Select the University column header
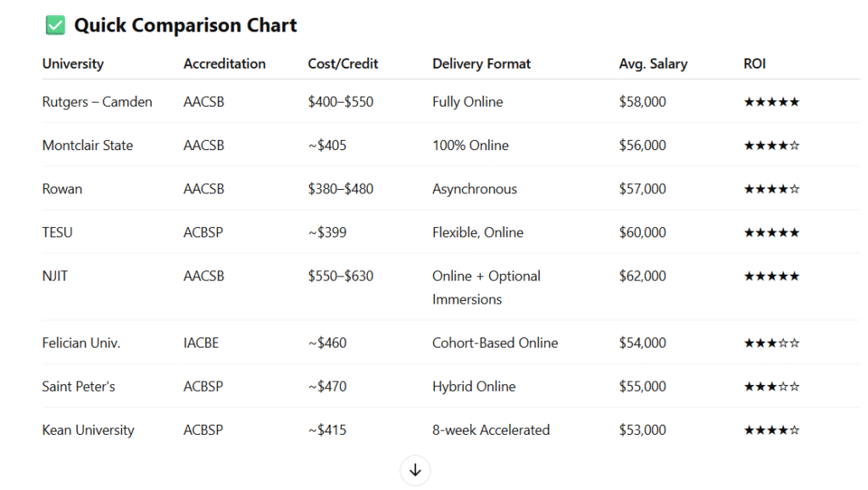Image resolution: width=868 pixels, height=490 pixels. (73, 64)
